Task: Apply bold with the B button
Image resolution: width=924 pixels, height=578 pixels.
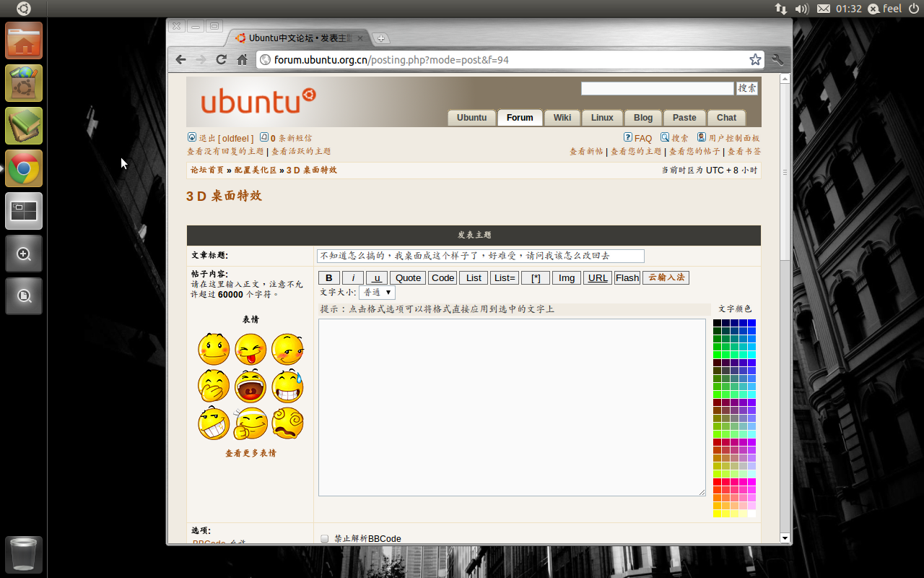Action: point(329,278)
